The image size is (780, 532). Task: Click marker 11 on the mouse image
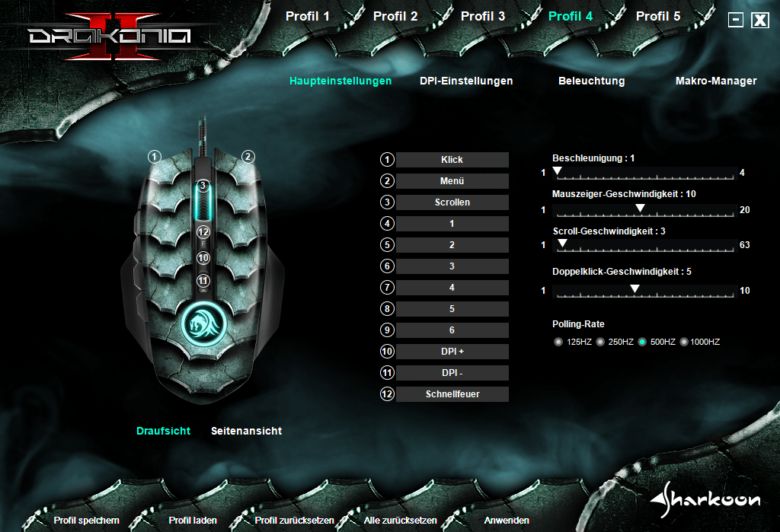coord(203,281)
